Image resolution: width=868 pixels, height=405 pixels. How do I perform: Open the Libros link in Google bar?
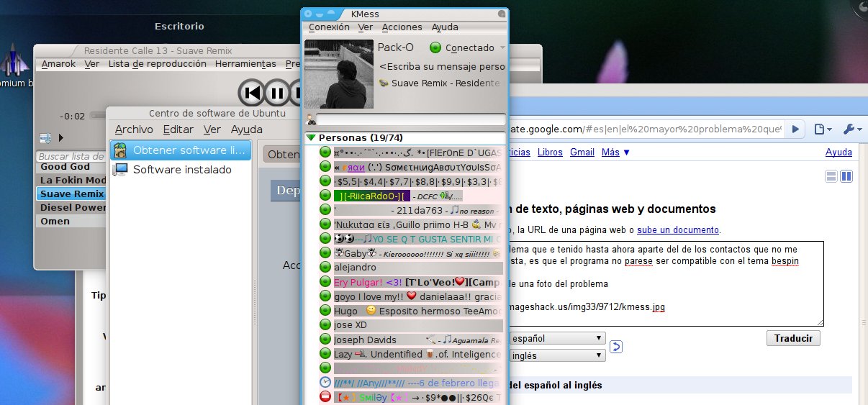(550, 153)
